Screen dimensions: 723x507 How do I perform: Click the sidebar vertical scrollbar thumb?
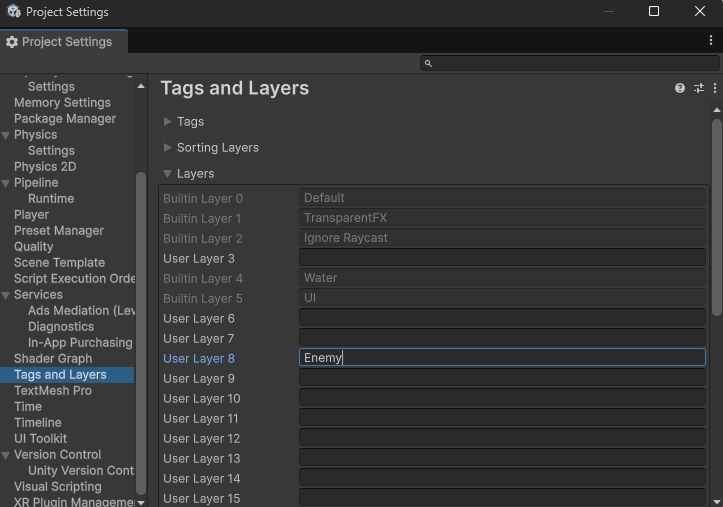pos(141,333)
